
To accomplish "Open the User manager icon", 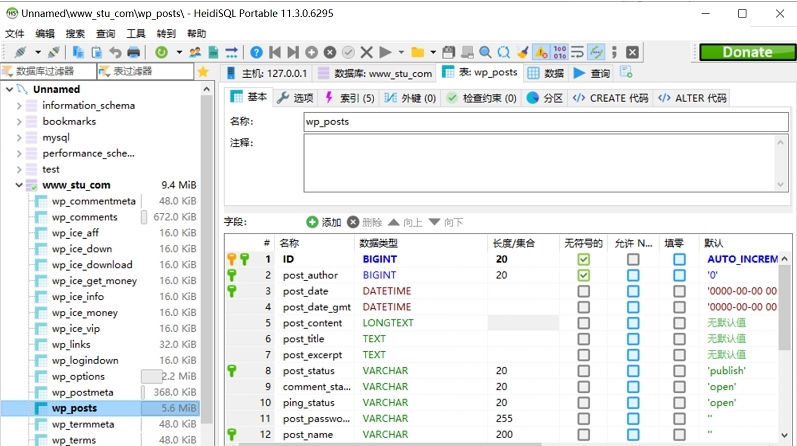I will click(195, 52).
